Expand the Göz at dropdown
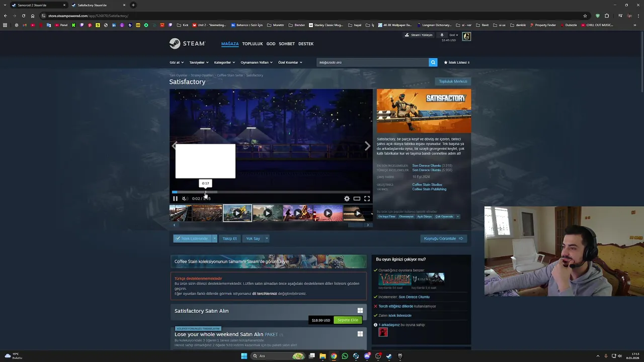The image size is (644, 362). point(176,62)
